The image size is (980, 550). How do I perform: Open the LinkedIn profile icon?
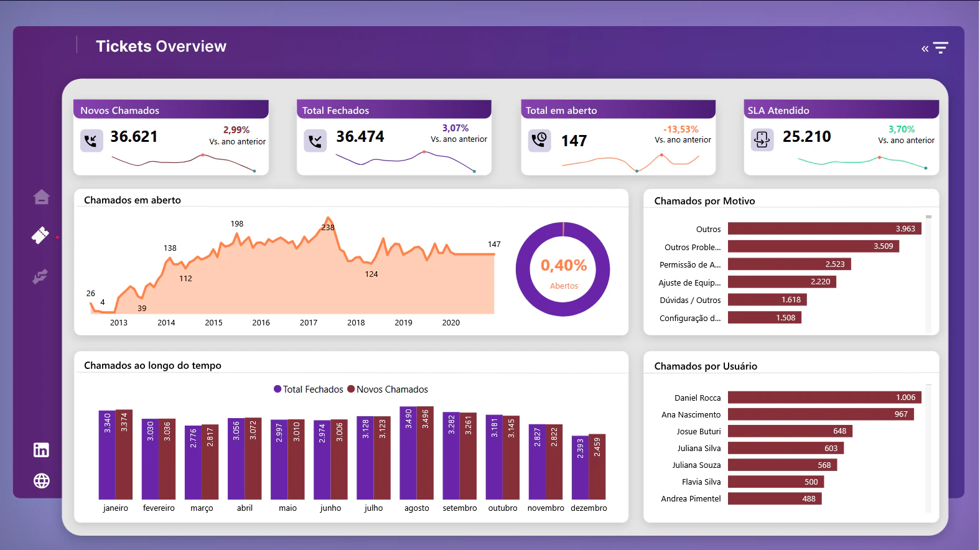click(41, 450)
